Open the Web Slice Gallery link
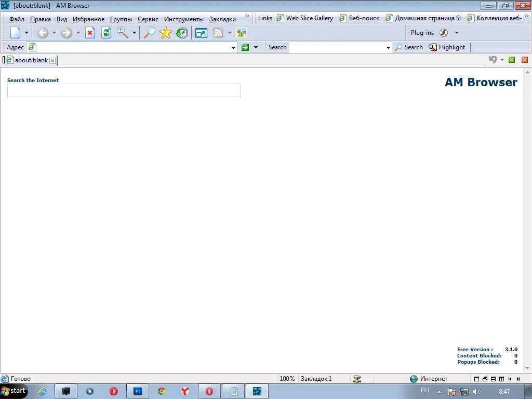532x399 pixels. (x=304, y=18)
